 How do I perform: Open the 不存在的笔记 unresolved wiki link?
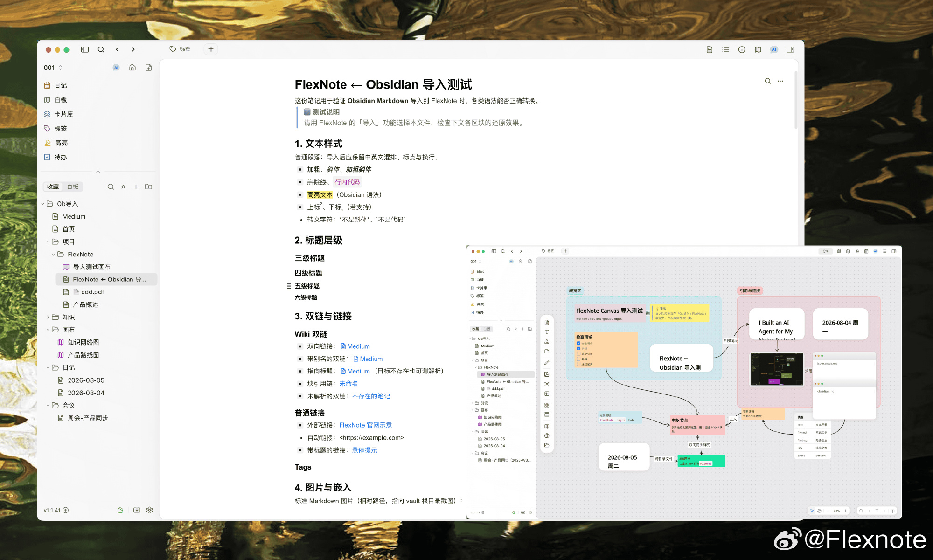tap(371, 396)
